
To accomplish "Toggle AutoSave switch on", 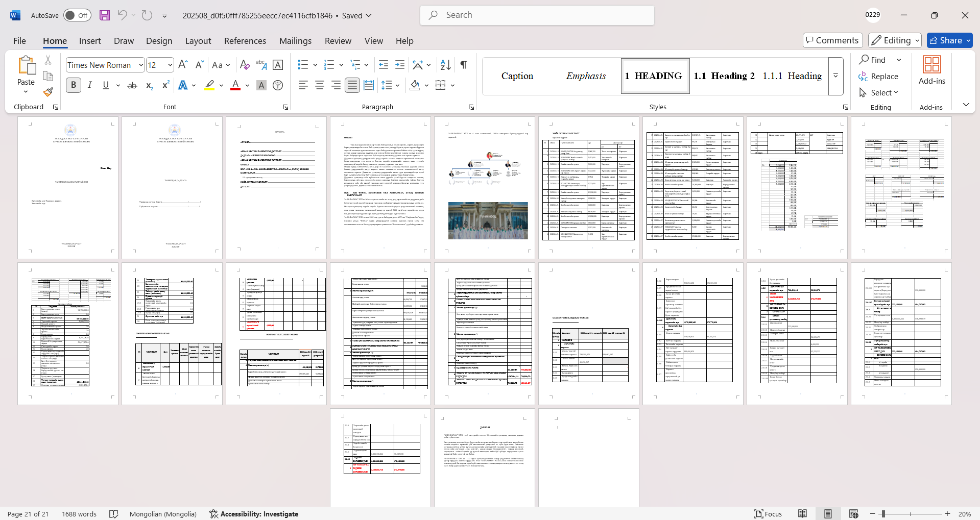I will point(77,15).
